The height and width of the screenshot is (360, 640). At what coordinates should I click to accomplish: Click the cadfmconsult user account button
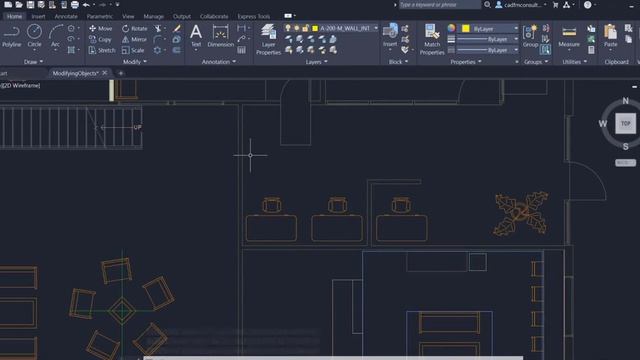[x=521, y=5]
